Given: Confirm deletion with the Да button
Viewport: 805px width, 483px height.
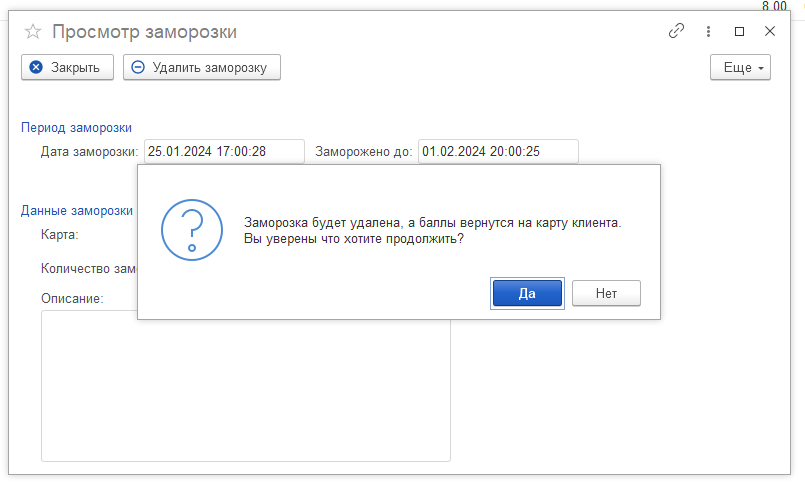Looking at the screenshot, I should [x=527, y=293].
